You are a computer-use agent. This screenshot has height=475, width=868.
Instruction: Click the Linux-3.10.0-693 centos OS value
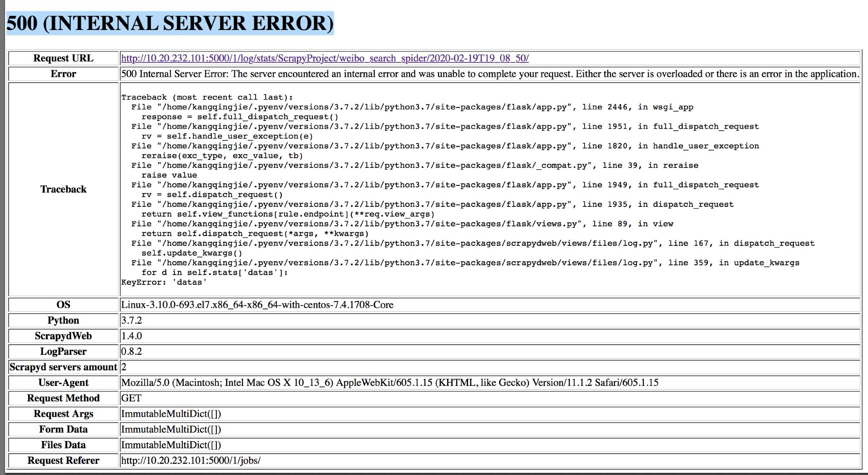(257, 305)
